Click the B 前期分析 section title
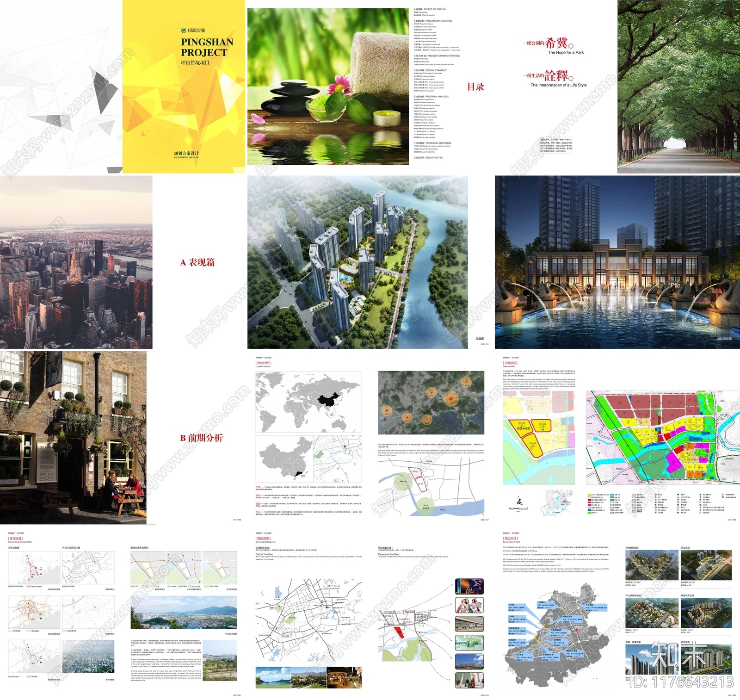The width and height of the screenshot is (740, 700). tap(202, 438)
